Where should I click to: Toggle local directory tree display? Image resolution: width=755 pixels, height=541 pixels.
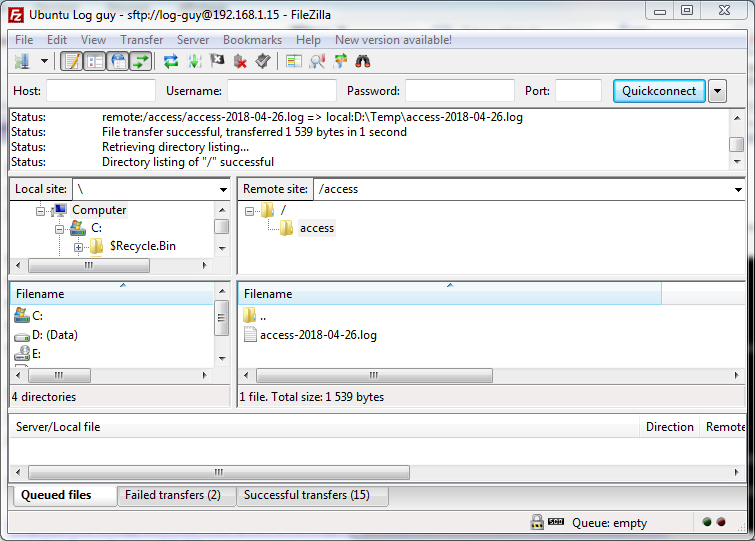tap(95, 62)
